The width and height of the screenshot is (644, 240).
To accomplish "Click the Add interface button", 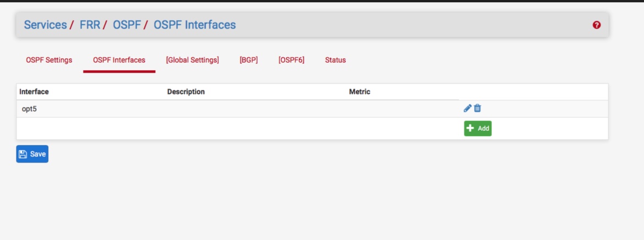I will click(x=478, y=129).
